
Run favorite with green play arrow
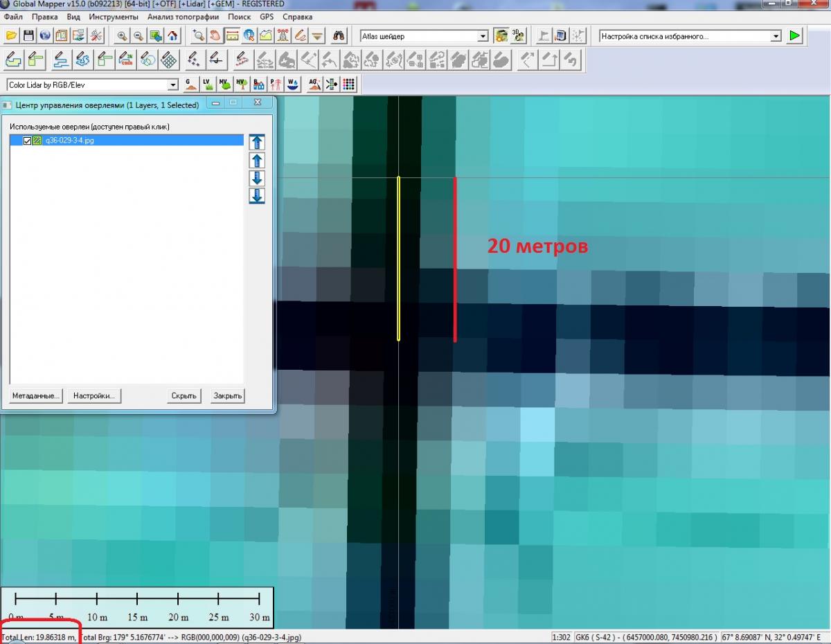tap(794, 35)
